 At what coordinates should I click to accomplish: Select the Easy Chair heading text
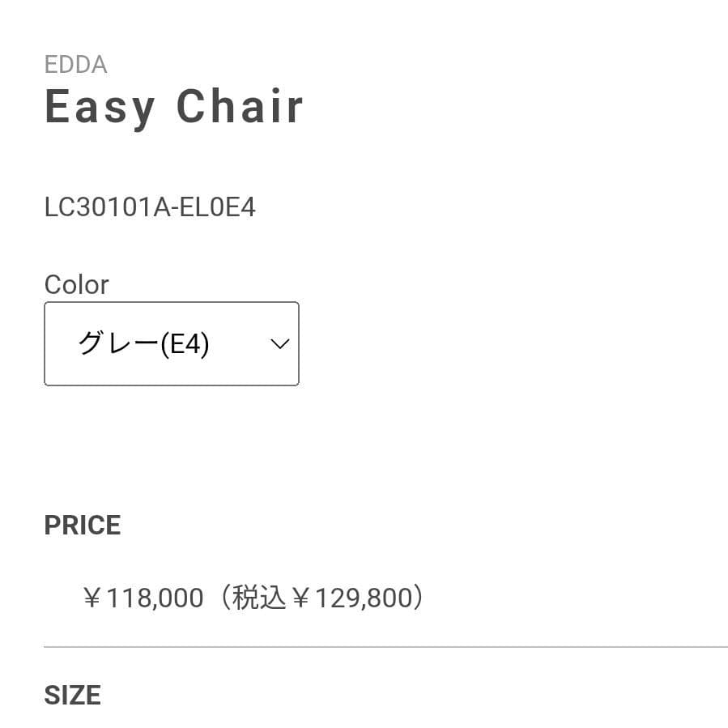[173, 106]
